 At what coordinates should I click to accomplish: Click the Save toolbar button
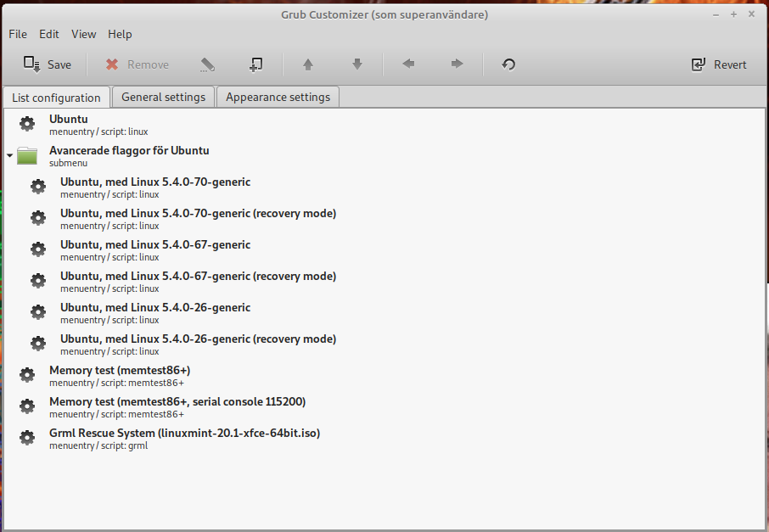pyautogui.click(x=48, y=64)
